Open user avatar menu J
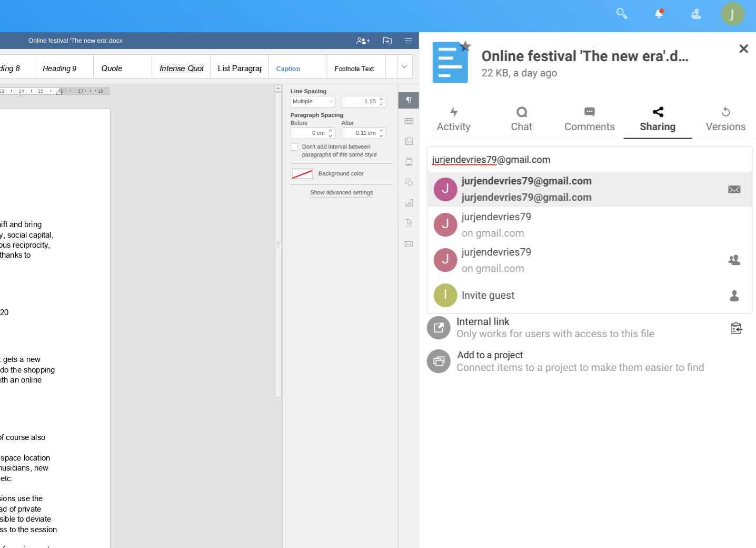The image size is (756, 548). coord(732,14)
